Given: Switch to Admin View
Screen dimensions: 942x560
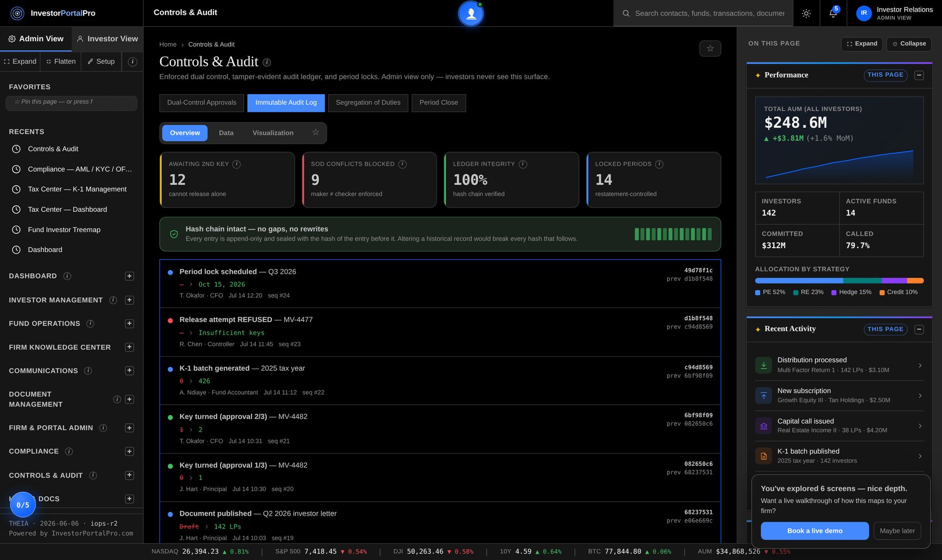Looking at the screenshot, I should pyautogui.click(x=36, y=39).
